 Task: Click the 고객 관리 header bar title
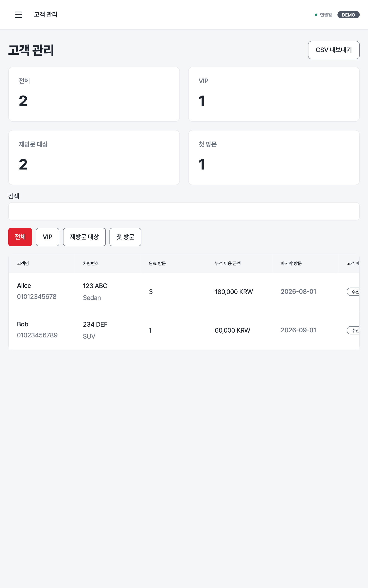click(46, 14)
